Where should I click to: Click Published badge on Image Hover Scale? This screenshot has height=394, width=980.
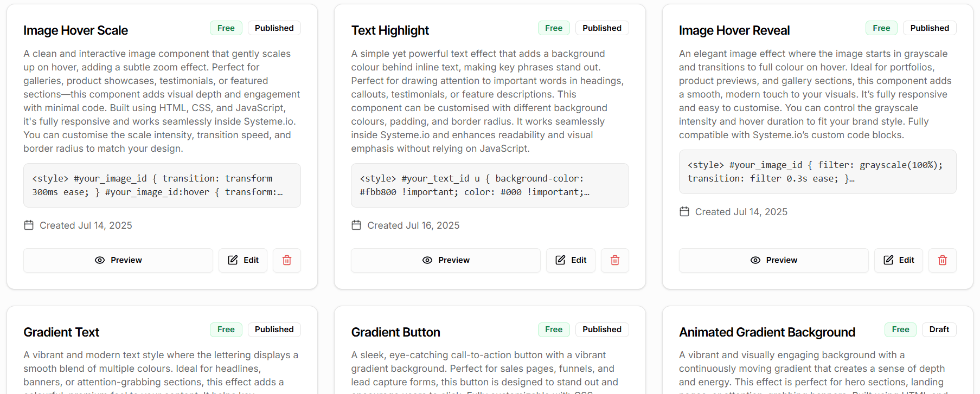coord(274,28)
